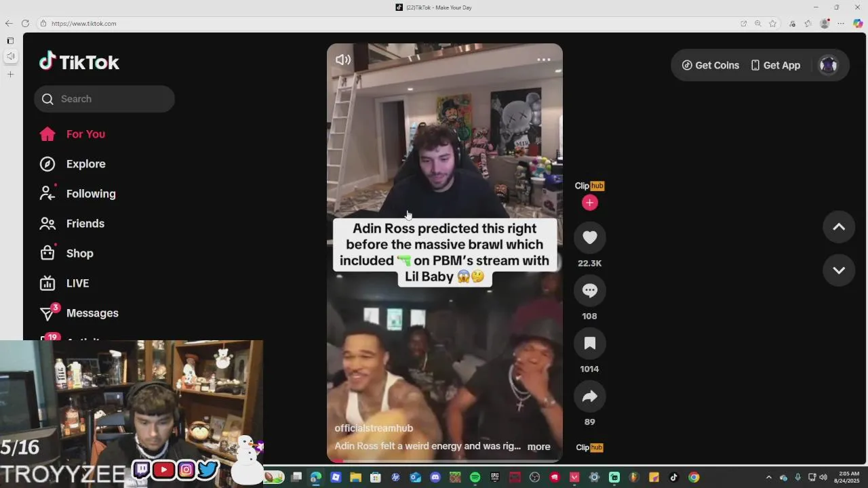Open browser Settings and more menu
Screen dimensions: 868x488
(x=841, y=24)
